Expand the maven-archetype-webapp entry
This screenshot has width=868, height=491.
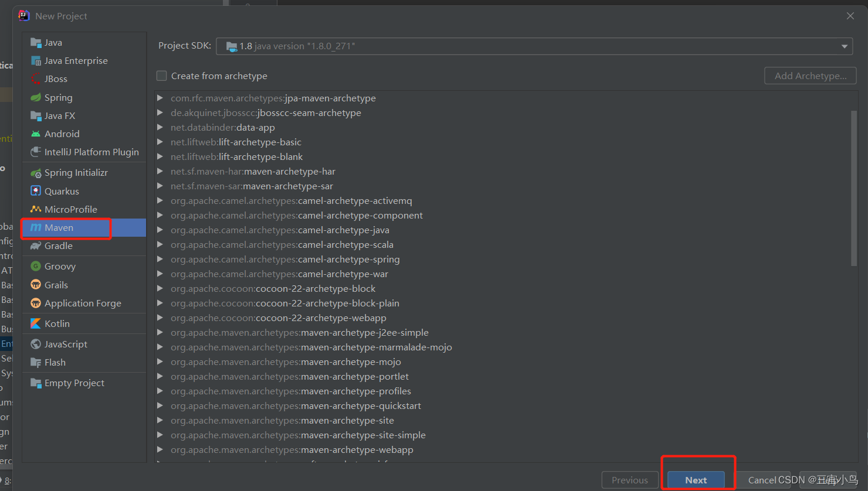(x=160, y=449)
